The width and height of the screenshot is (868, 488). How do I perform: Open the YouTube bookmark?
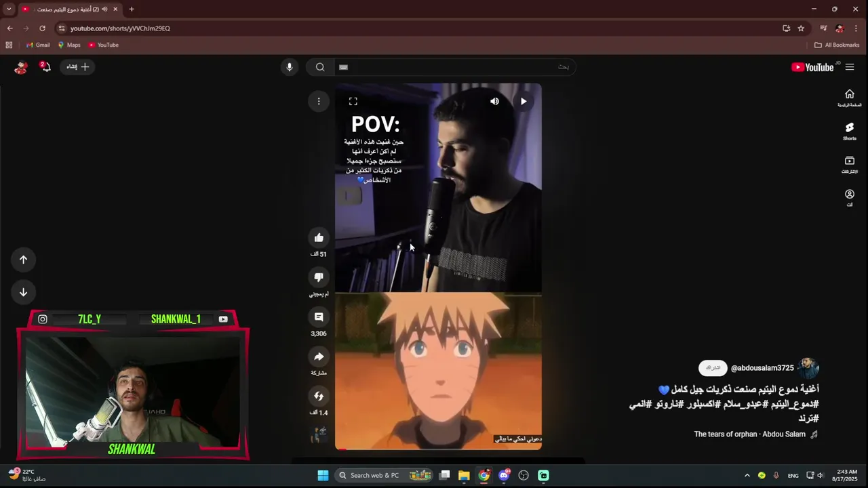pyautogui.click(x=103, y=45)
